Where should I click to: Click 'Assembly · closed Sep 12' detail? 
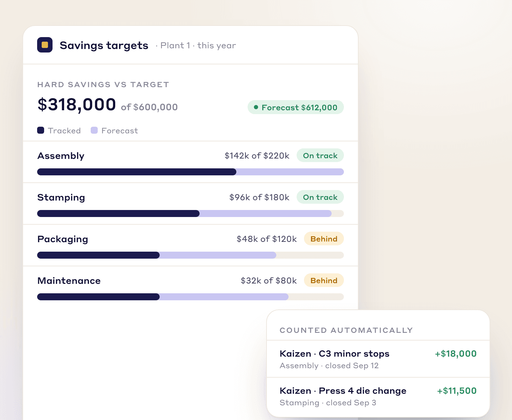329,366
